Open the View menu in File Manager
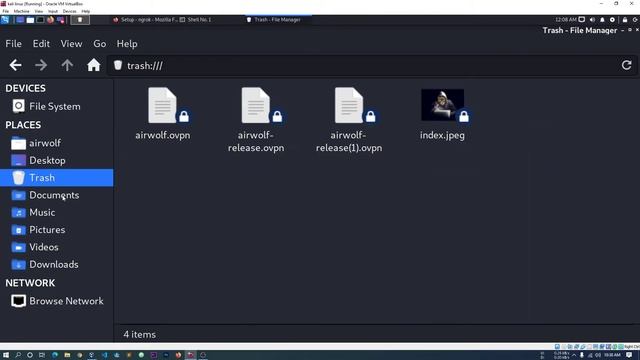 [x=71, y=44]
